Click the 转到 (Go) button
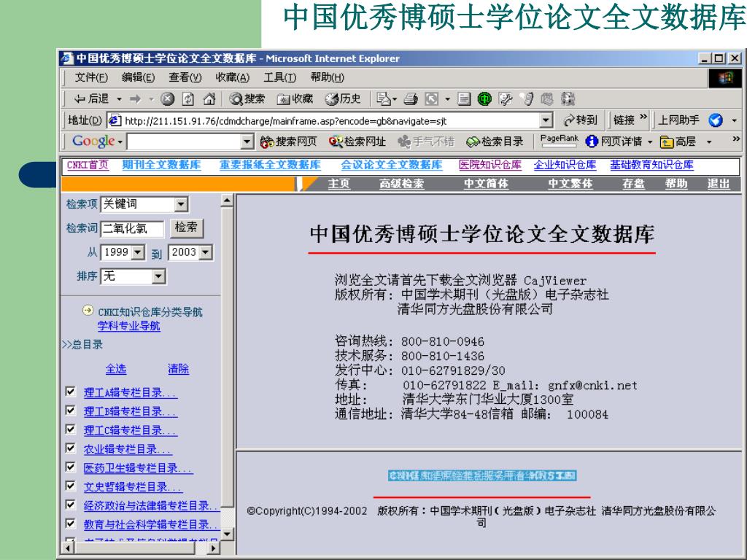 click(x=580, y=120)
